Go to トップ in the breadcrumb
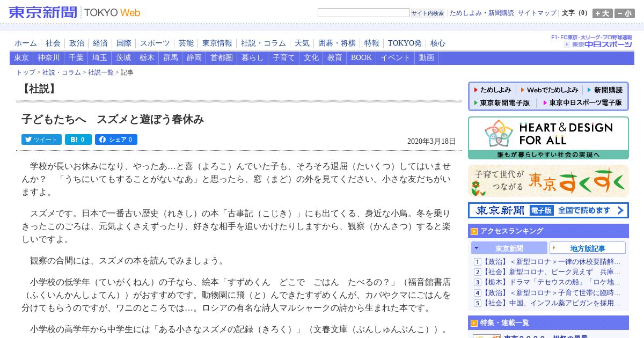The image size is (644, 338). [x=26, y=72]
